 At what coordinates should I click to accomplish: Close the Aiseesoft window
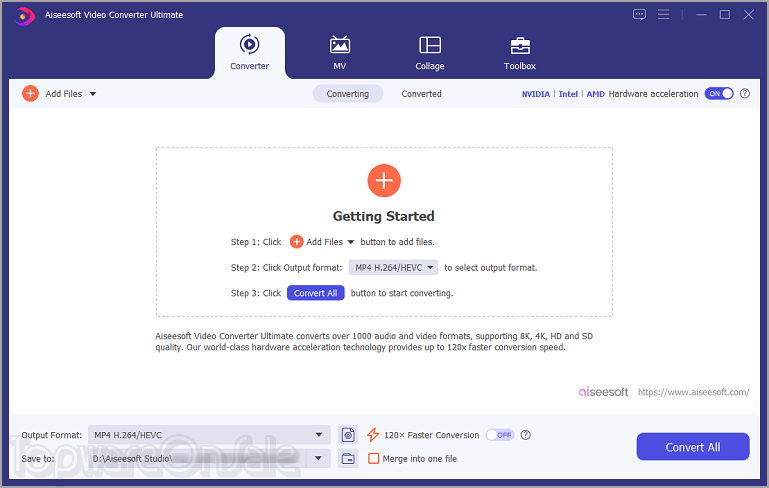point(748,15)
